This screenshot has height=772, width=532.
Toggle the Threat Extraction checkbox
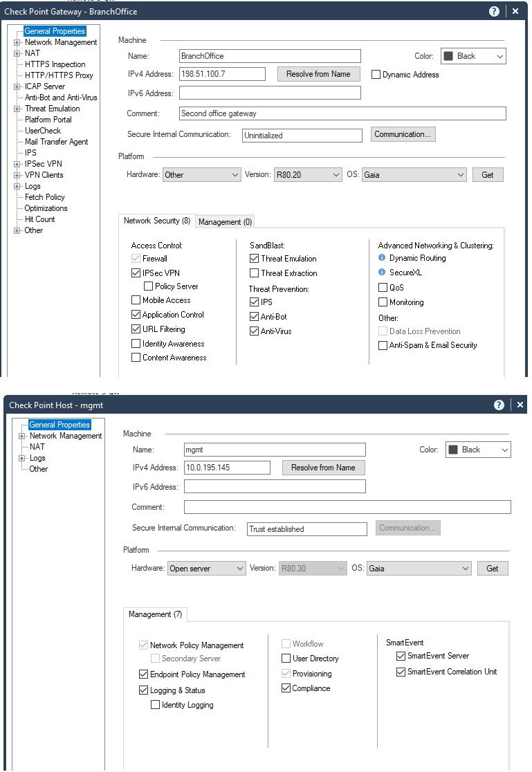[254, 273]
